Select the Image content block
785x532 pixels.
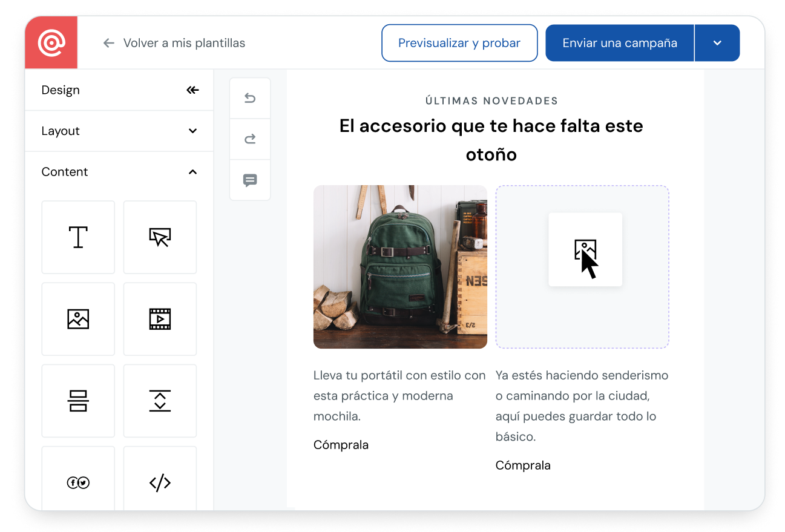point(78,319)
